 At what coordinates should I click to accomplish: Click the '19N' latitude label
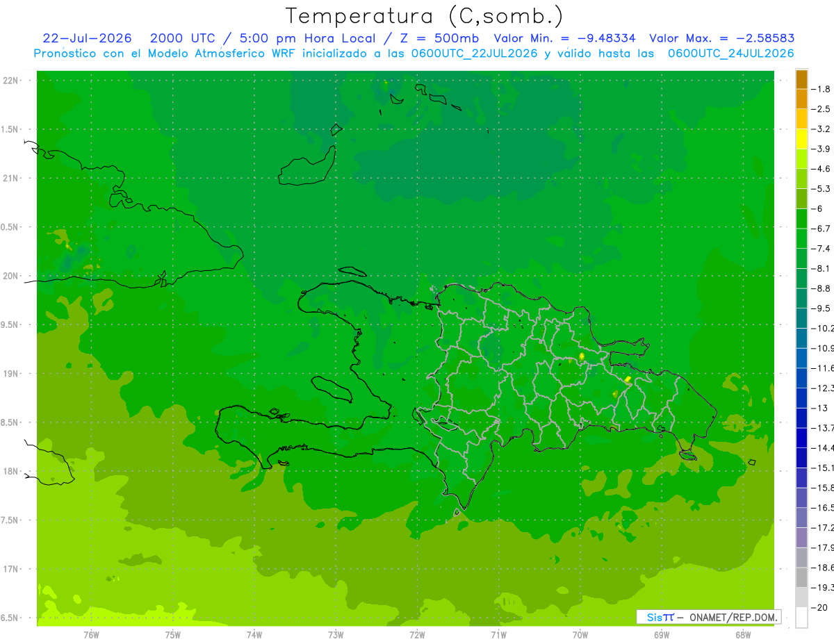(10, 374)
